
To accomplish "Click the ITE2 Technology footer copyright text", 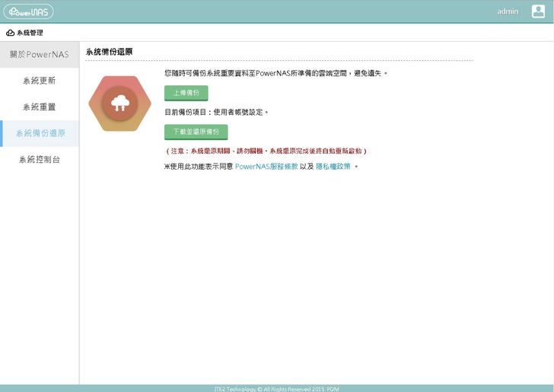I will click(x=276, y=388).
